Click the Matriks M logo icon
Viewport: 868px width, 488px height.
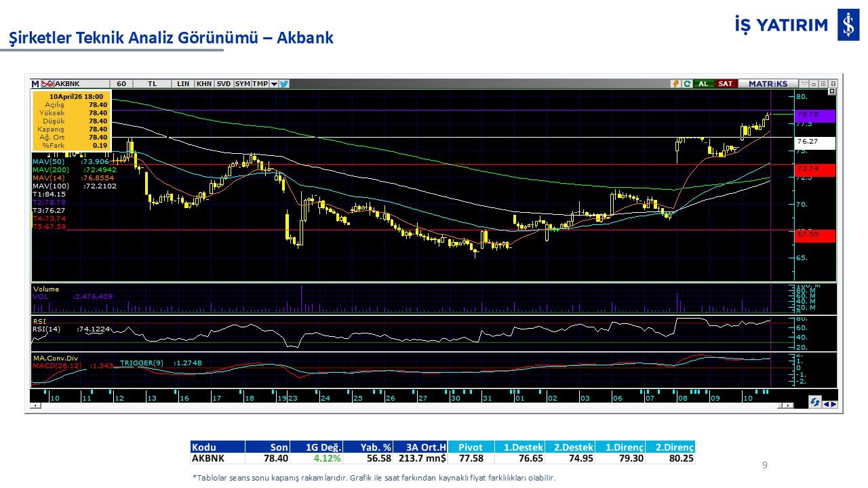[x=35, y=84]
